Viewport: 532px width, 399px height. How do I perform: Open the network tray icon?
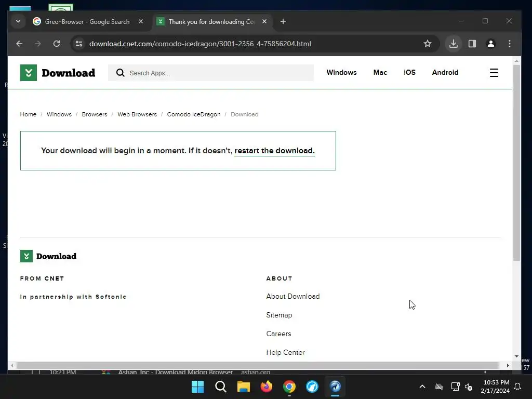pyautogui.click(x=455, y=387)
